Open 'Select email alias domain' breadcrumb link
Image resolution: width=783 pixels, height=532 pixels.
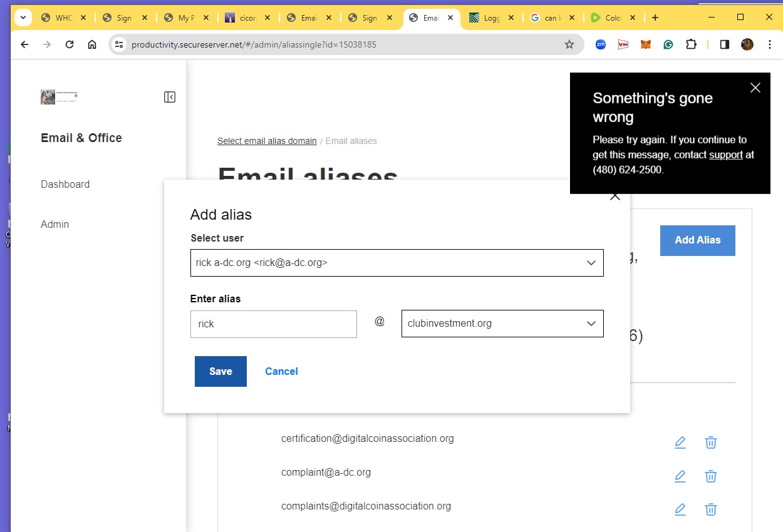click(x=267, y=141)
